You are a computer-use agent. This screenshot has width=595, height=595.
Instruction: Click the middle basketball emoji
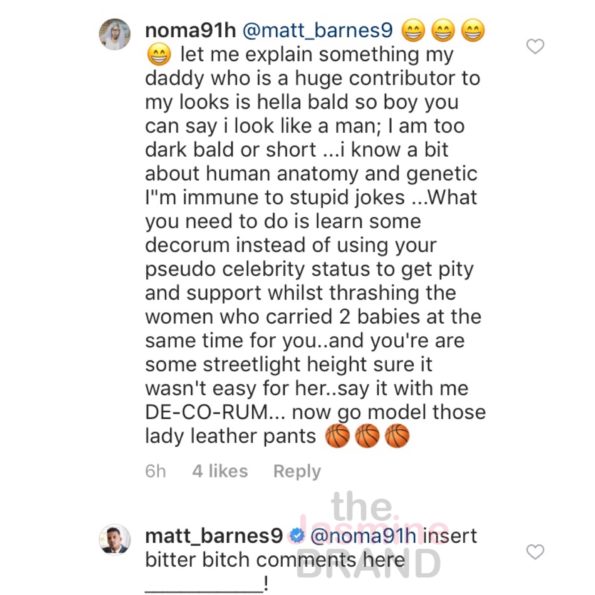point(367,436)
